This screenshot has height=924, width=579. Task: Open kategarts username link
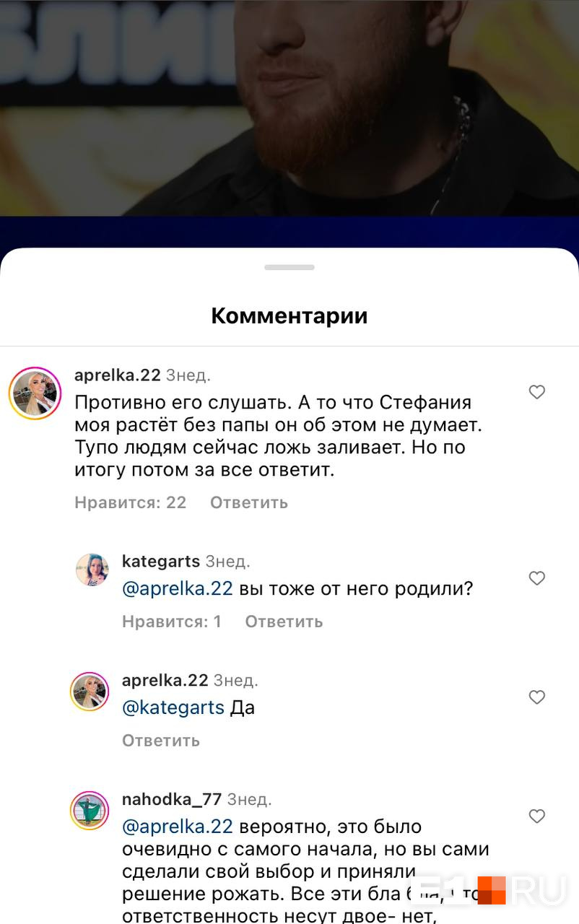[161, 562]
